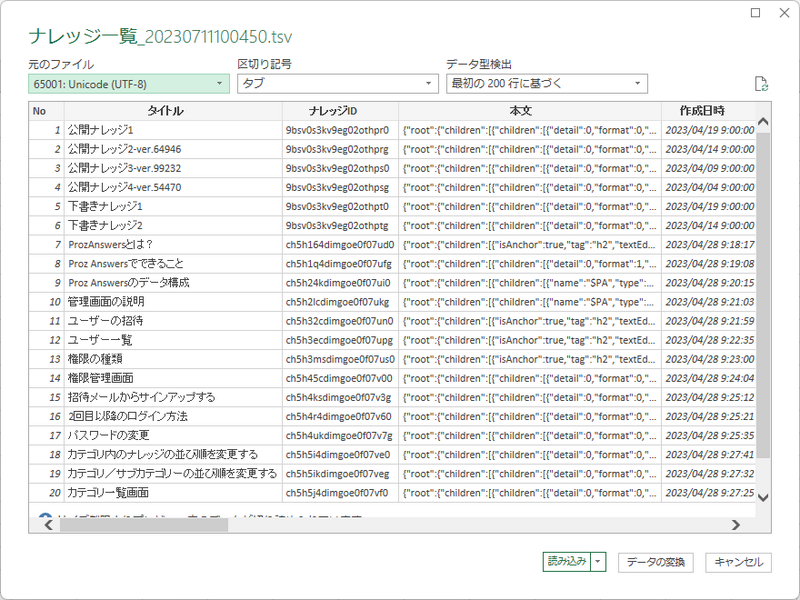Click the 本文 column header

pos(530,111)
